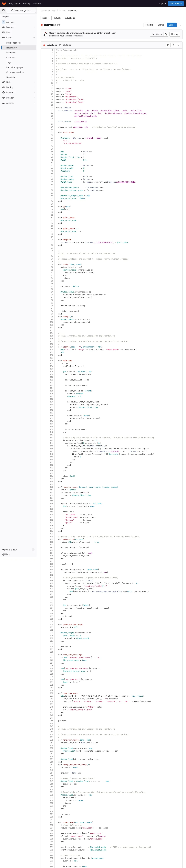Viewport: 186px width, 868px height.
Task: Click the file size '38.49 KiB' text
Action: click(67, 45)
